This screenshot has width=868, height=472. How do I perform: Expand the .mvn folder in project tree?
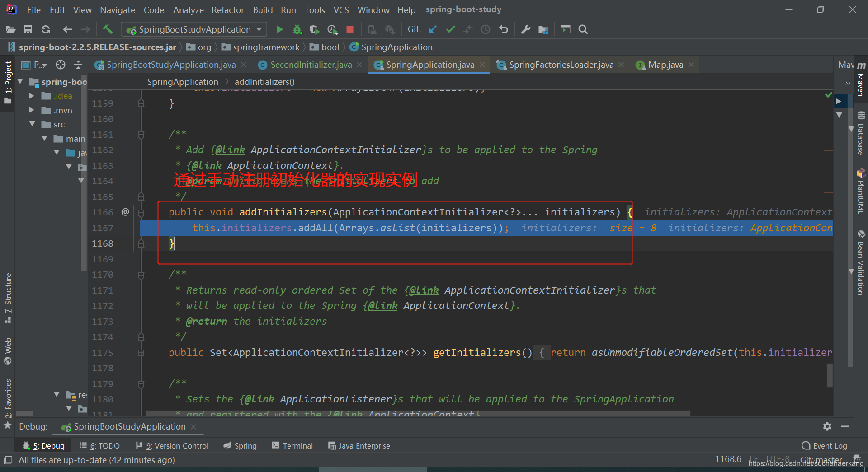point(31,110)
